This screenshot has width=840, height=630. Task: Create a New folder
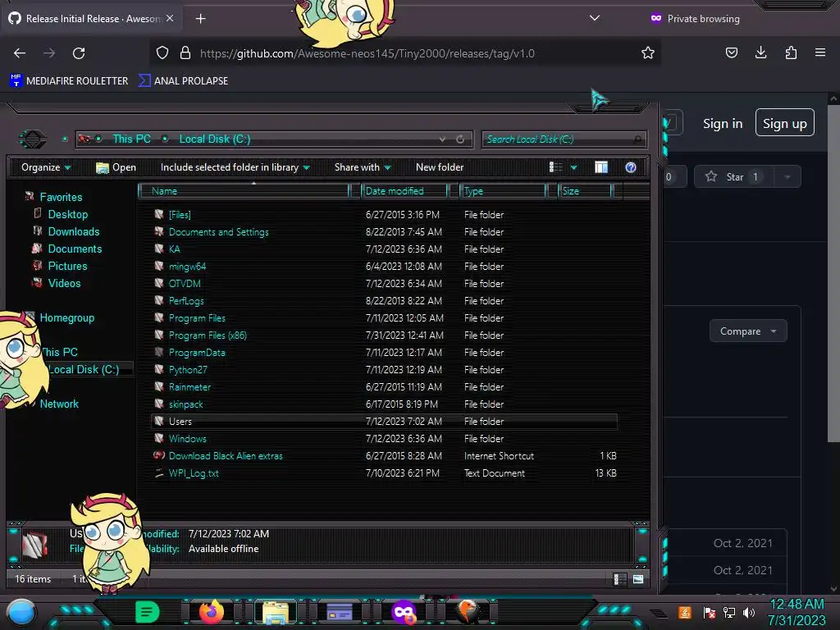[x=440, y=167]
